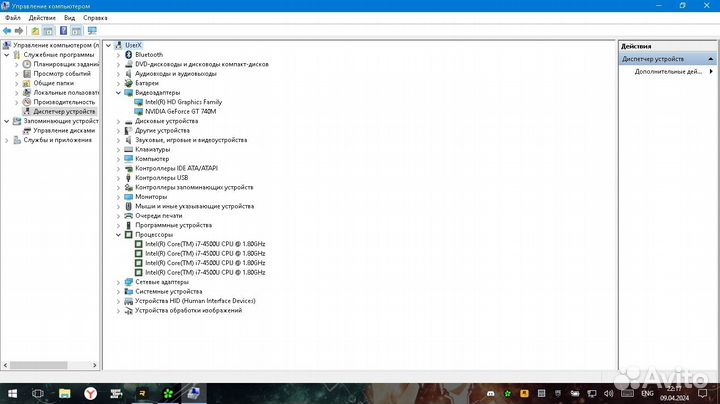The image size is (720, 404).
Task: Click the monitor scan icon in the toolbar
Action: pos(90,31)
